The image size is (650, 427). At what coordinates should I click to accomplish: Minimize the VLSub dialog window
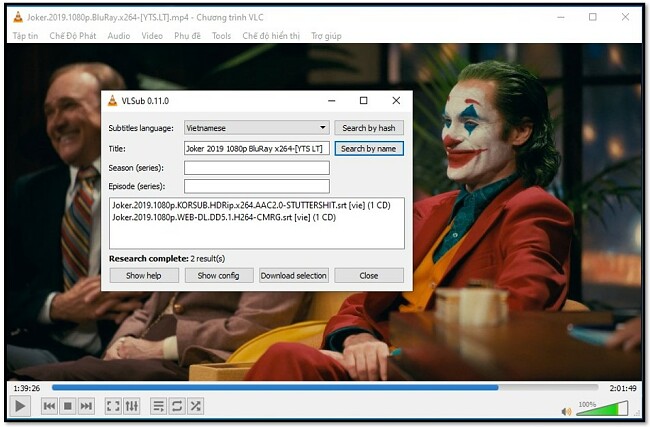tap(332, 101)
